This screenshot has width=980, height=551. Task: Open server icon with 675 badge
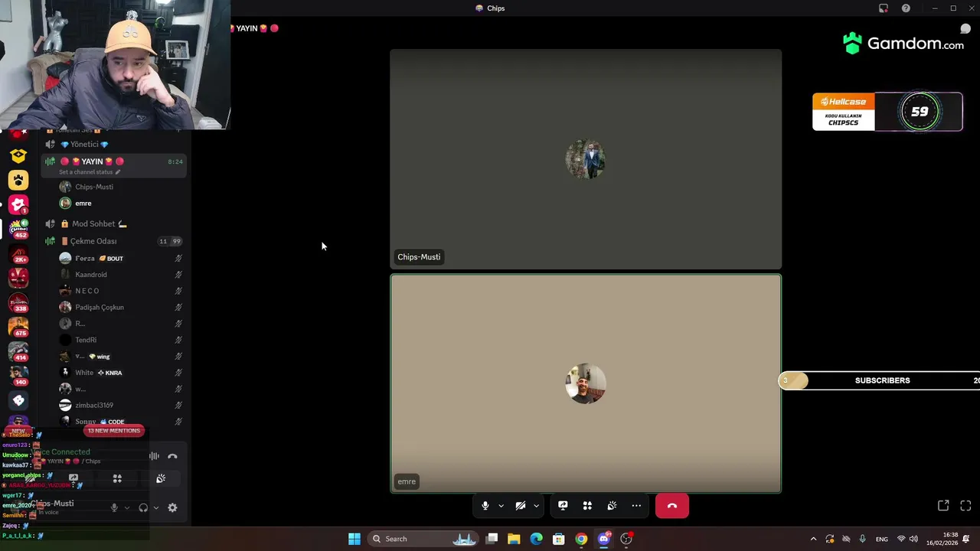[x=18, y=327]
